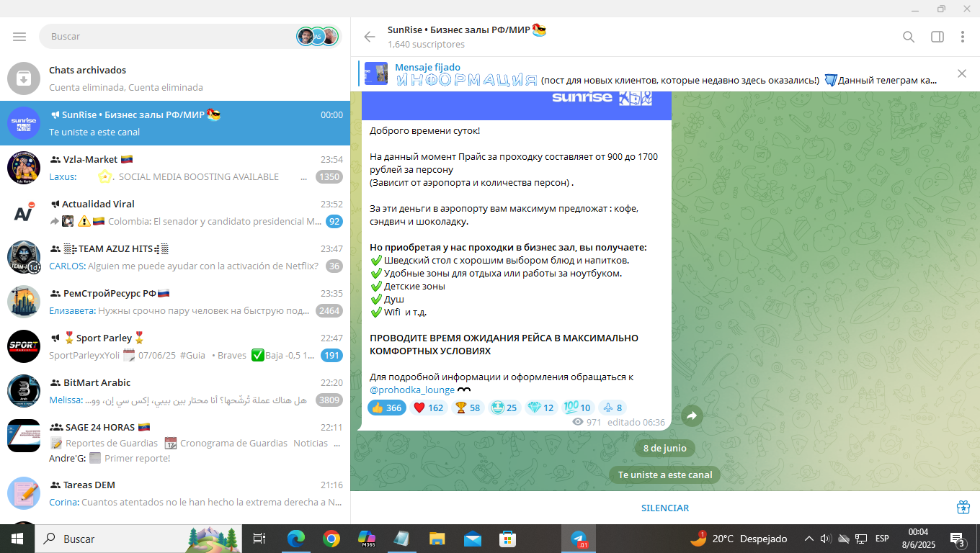980x553 pixels.
Task: Toggle the 100 reaction (10)
Action: pyautogui.click(x=578, y=408)
